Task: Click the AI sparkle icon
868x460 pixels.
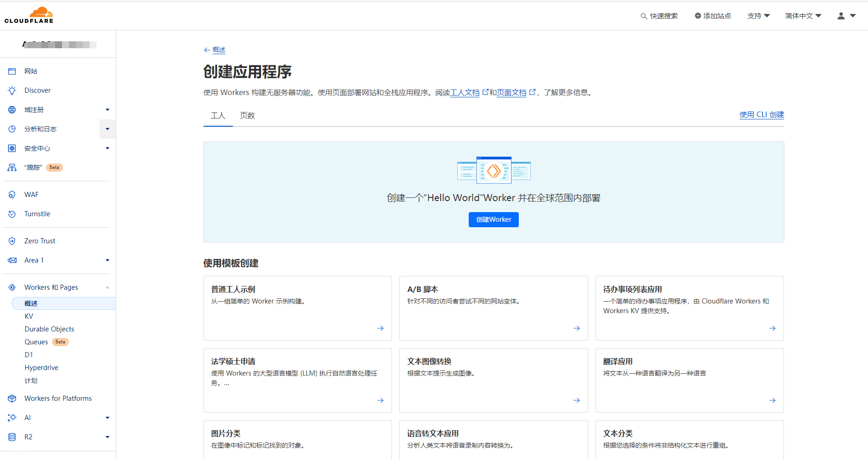Action: tap(12, 418)
